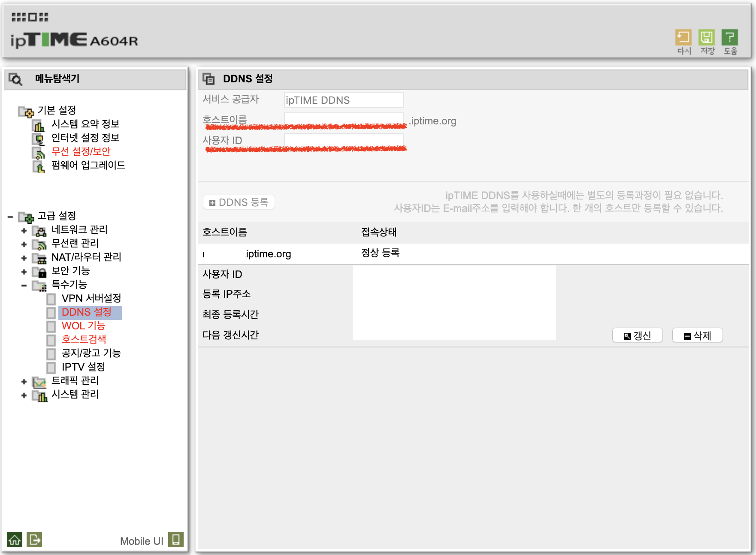The width and height of the screenshot is (756, 555).
Task: Select DDNS 설정 in the tree
Action: pyautogui.click(x=87, y=312)
